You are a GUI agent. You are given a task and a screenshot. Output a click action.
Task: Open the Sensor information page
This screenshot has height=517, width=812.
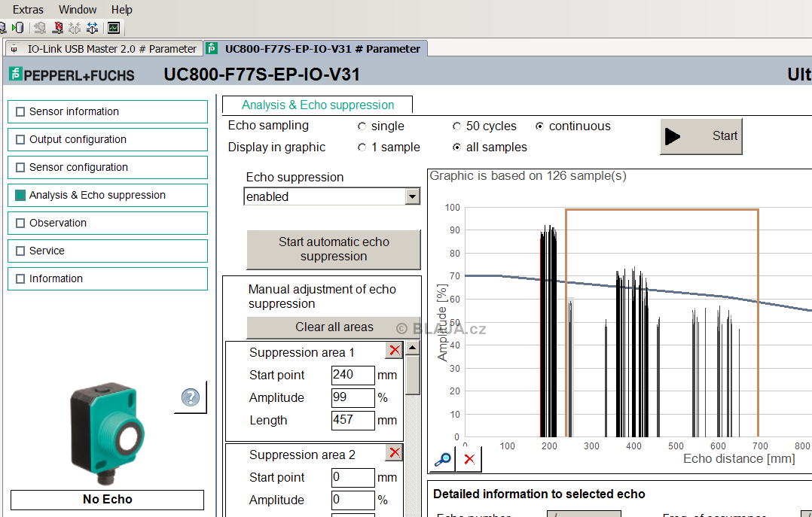click(108, 112)
